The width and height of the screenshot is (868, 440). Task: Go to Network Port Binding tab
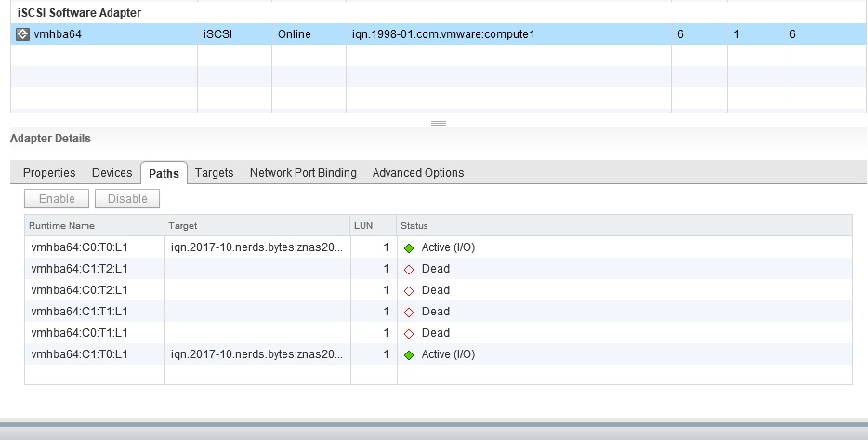303,173
